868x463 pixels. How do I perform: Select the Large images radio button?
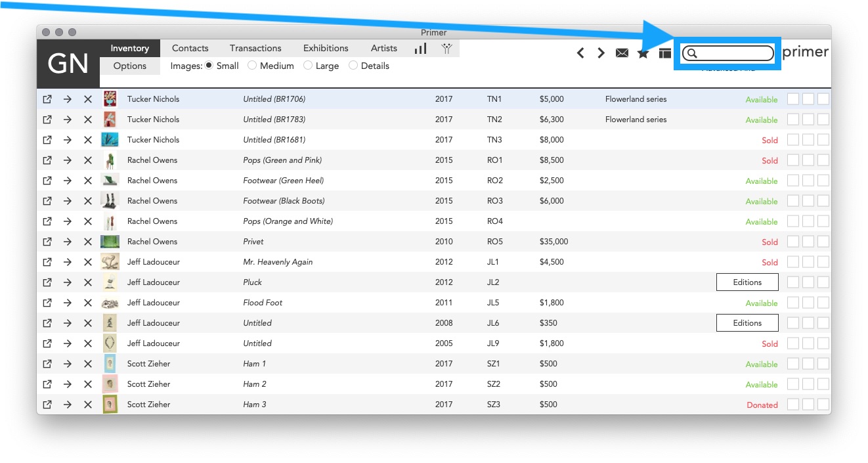point(308,66)
